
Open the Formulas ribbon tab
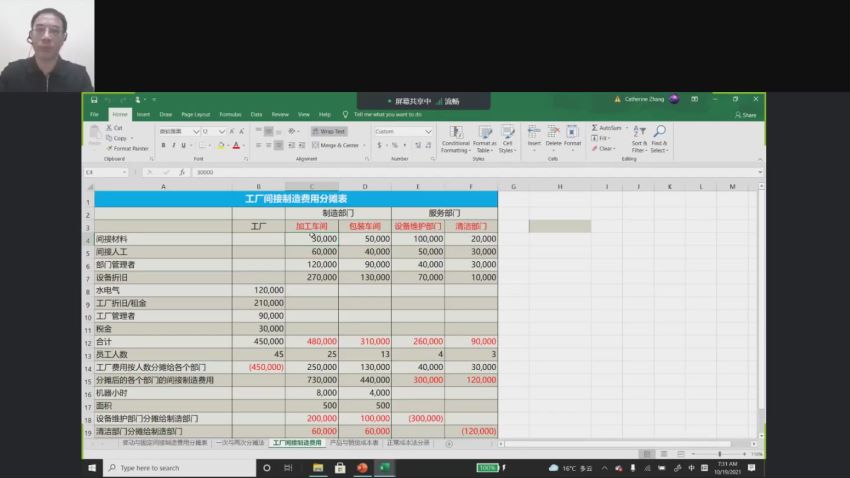pos(230,114)
